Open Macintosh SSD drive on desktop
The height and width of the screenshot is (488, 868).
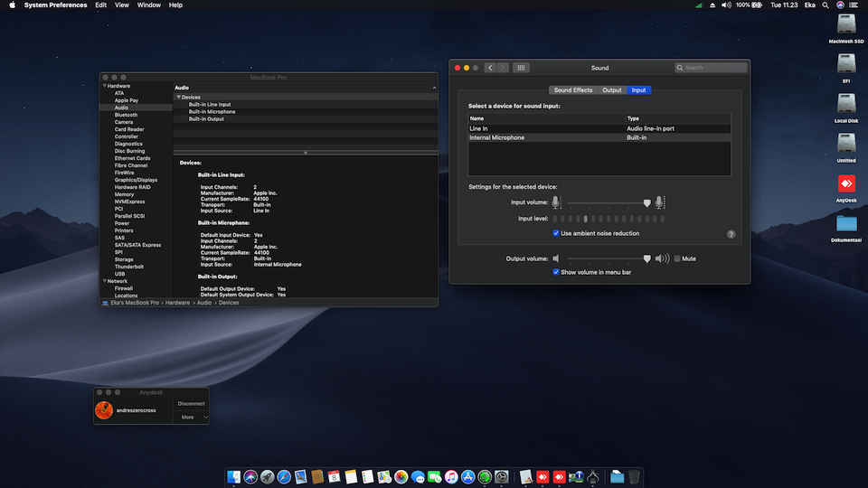coord(846,29)
